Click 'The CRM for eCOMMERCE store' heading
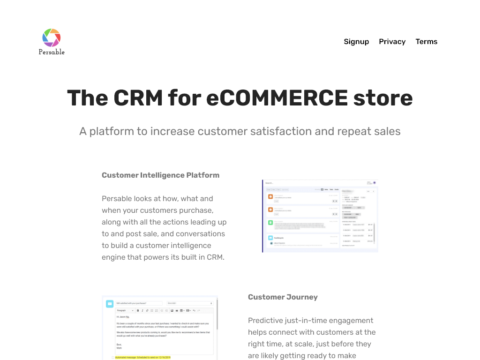Screen dimensions: 480x360 (x=240, y=98)
